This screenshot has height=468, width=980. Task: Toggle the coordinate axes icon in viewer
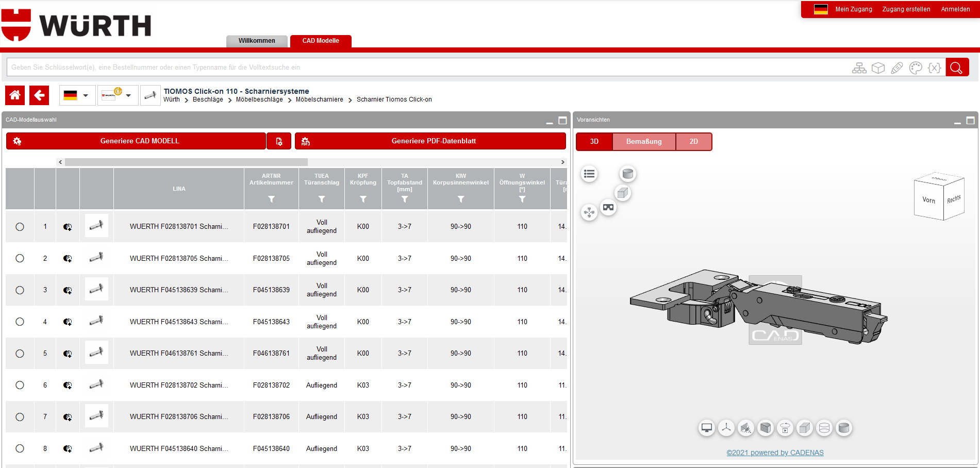[726, 428]
